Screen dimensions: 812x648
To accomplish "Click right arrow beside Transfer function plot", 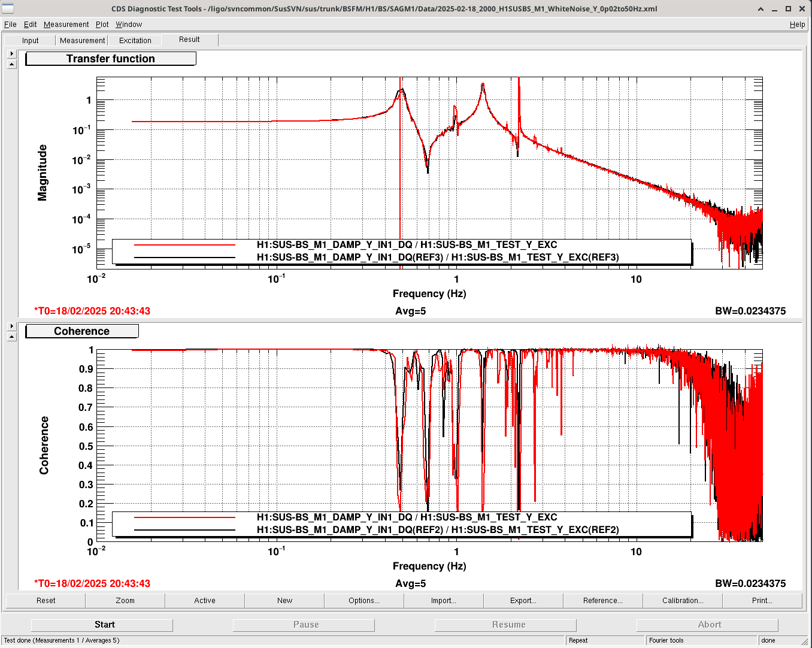I will click(11, 54).
